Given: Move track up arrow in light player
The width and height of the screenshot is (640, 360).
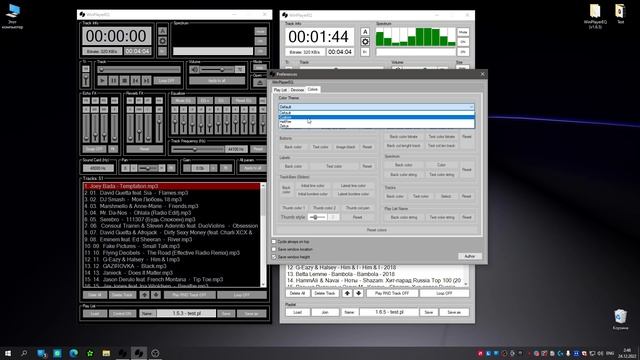Looking at the screenshot, I should 347,293.
